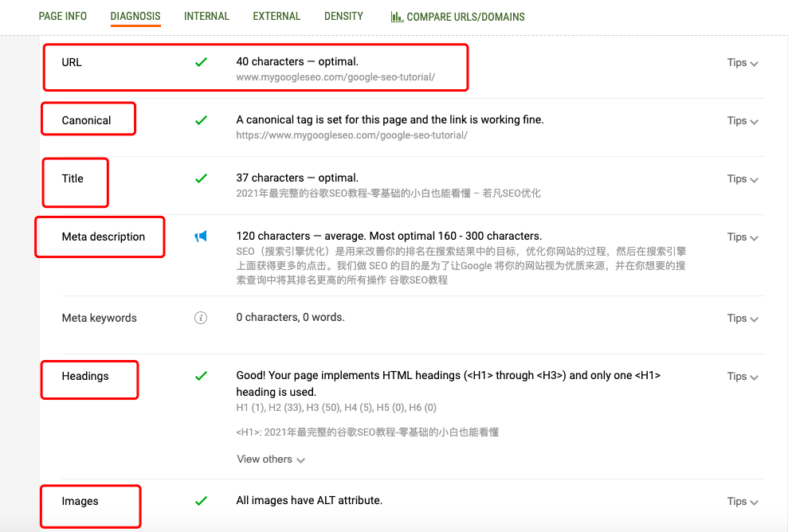Switch to the PAGE INFO tab
The image size is (788, 532).
(62, 16)
